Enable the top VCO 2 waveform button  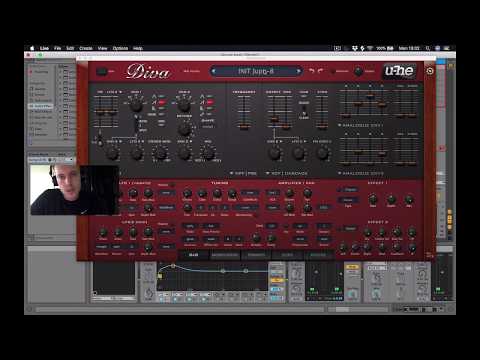210,96
